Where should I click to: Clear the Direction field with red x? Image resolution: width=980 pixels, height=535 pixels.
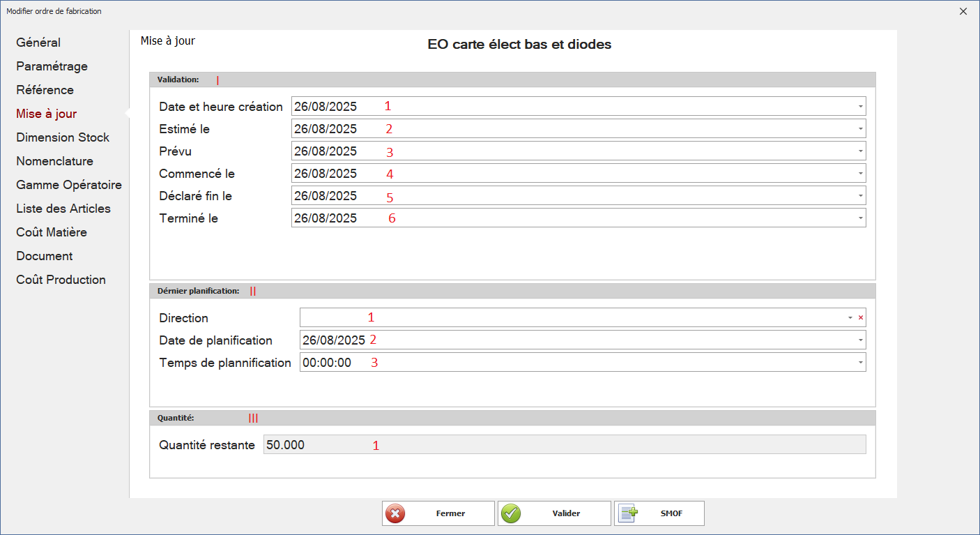(x=861, y=318)
